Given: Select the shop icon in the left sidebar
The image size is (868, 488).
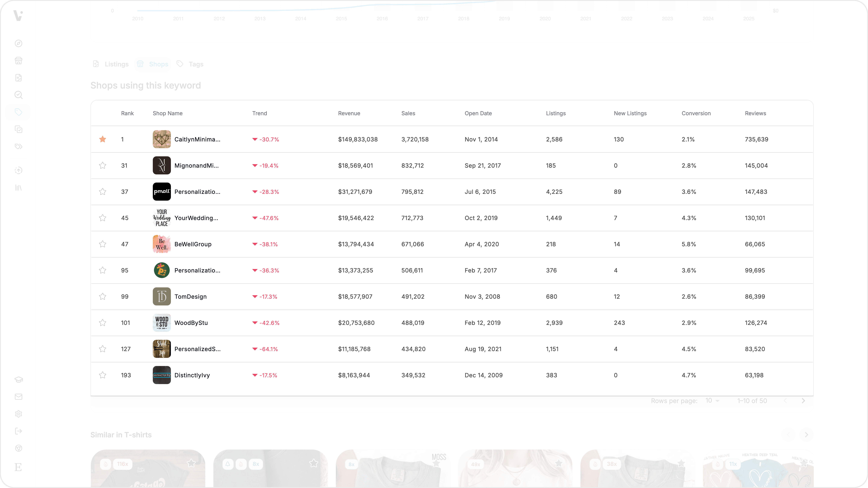Looking at the screenshot, I should click(19, 60).
